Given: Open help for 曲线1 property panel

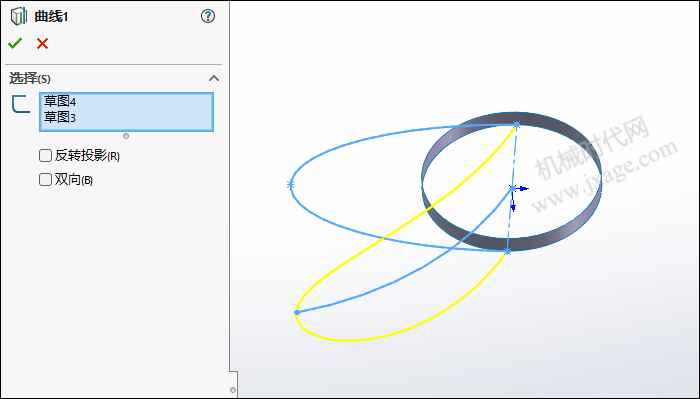Looking at the screenshot, I should coord(208,17).
